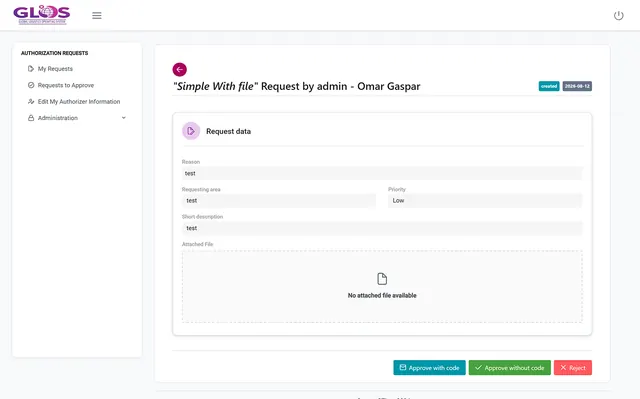640x399 pixels.
Task: Click the Short description field
Action: coord(382,228)
